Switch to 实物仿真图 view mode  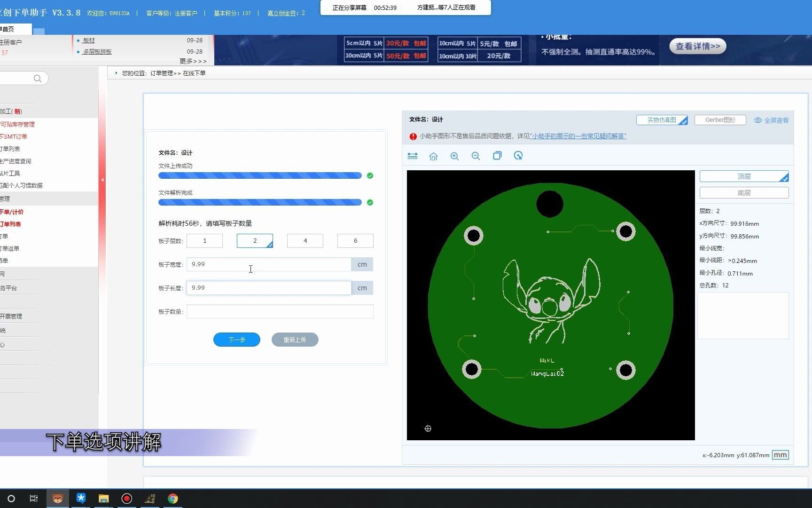(662, 120)
